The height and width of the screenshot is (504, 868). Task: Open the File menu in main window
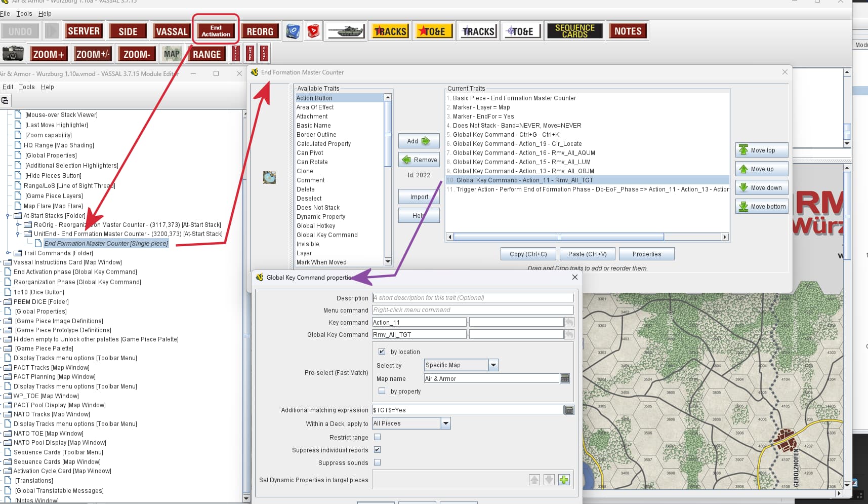[5, 14]
